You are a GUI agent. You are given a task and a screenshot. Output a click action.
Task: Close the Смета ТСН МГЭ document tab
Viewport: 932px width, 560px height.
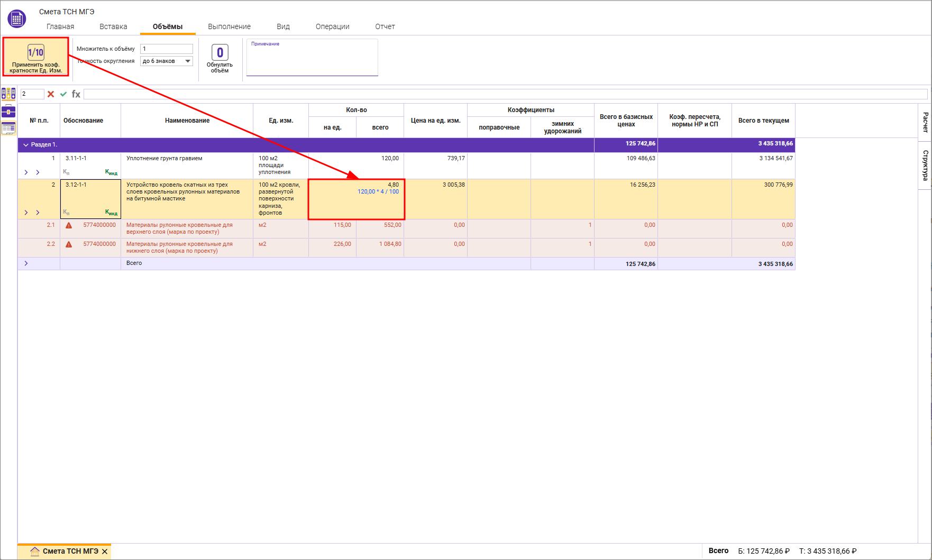pos(105,552)
